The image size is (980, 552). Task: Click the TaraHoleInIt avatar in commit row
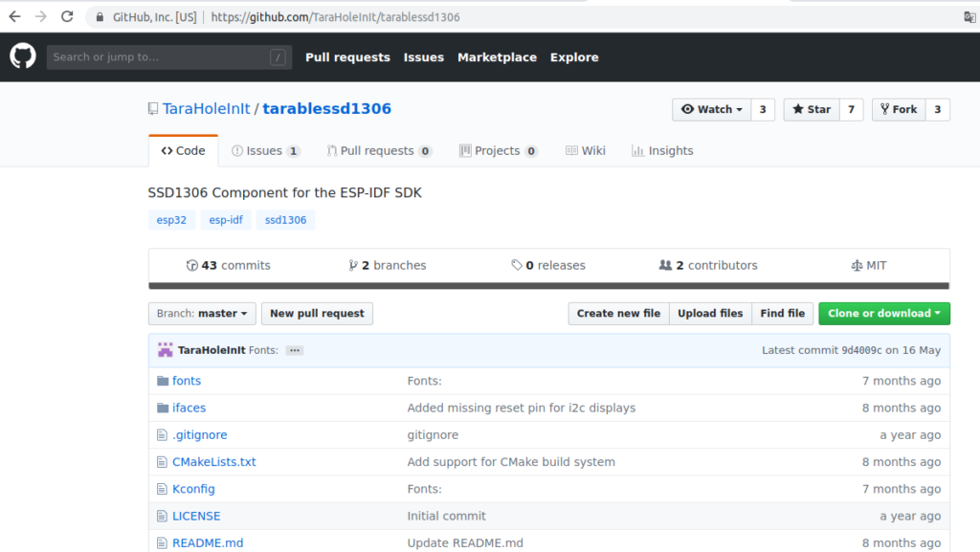(x=165, y=350)
